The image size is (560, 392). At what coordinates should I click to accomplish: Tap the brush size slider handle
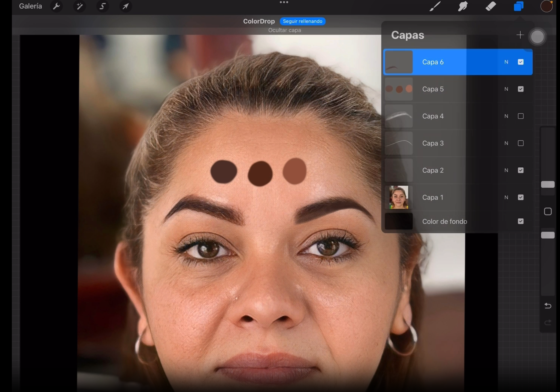click(548, 184)
